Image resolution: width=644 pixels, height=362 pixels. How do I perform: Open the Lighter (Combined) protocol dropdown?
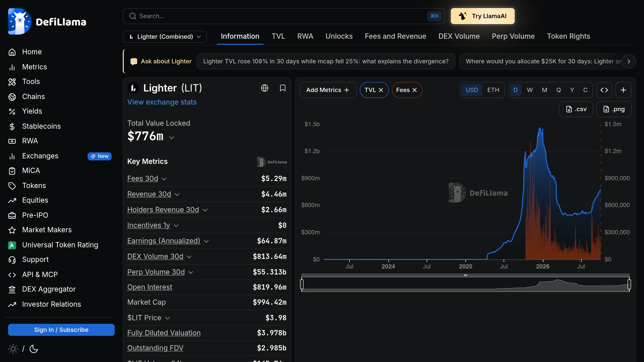click(x=165, y=37)
